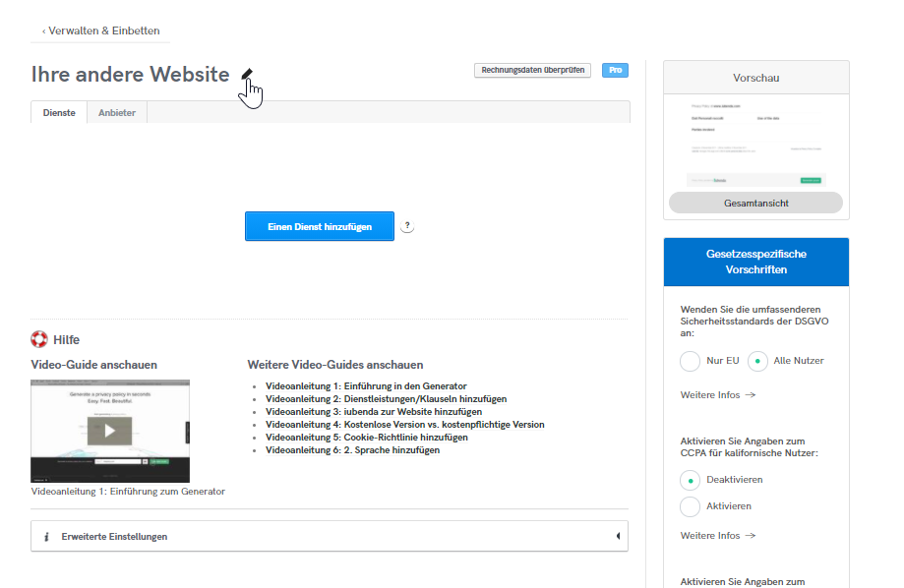Open the Dienste tab

[59, 113]
